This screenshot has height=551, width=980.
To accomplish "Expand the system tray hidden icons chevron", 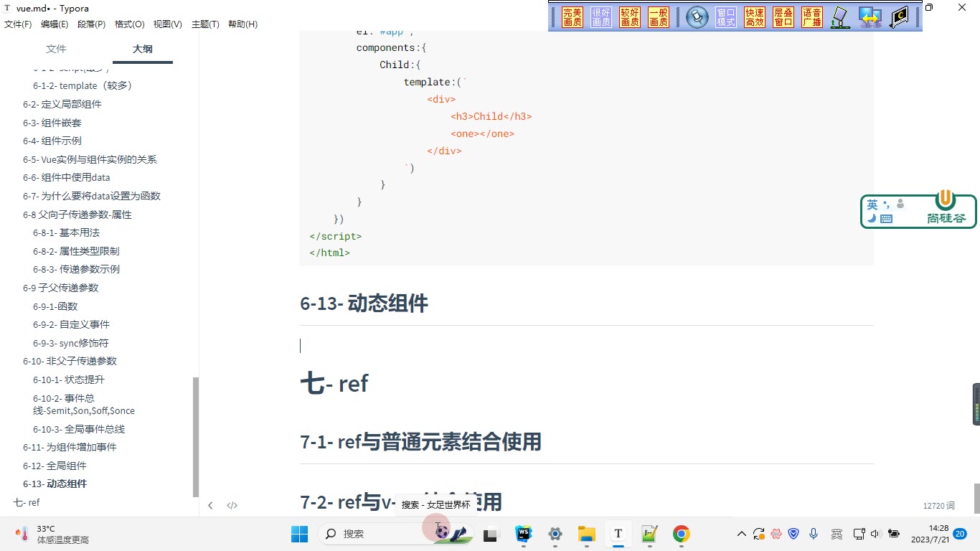I will pos(742,534).
